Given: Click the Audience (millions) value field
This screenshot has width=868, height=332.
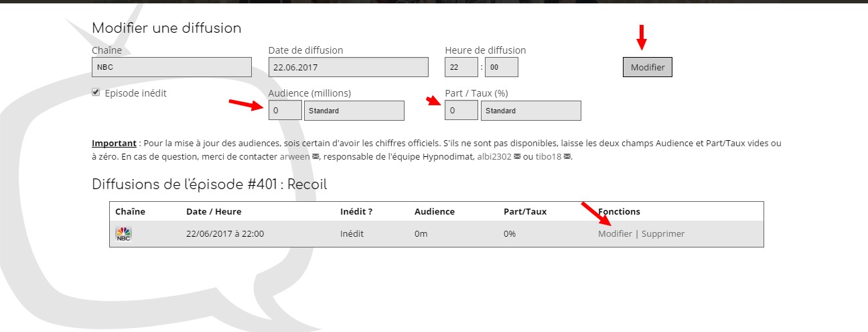Looking at the screenshot, I should point(285,111).
